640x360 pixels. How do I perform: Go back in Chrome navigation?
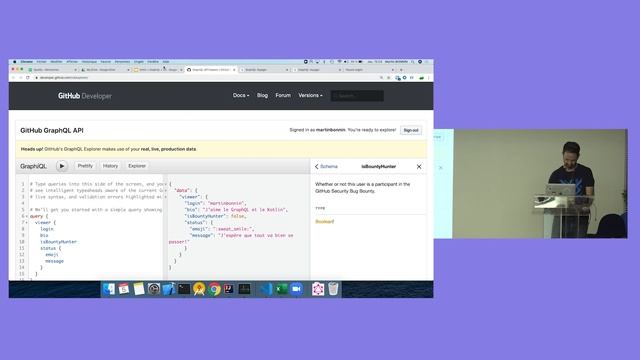(13, 78)
